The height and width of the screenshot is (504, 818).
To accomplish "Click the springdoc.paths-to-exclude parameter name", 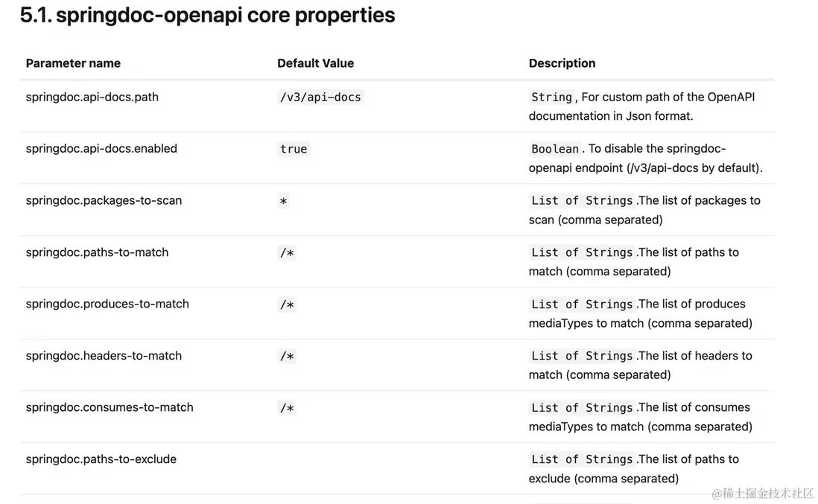I will coord(101,459).
